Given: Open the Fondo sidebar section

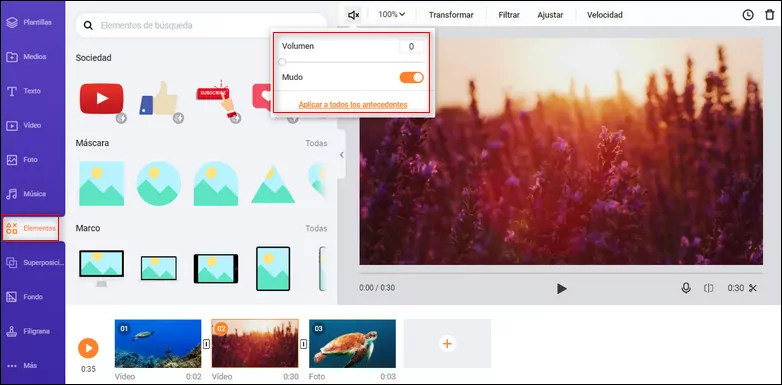Looking at the screenshot, I should pos(25,297).
